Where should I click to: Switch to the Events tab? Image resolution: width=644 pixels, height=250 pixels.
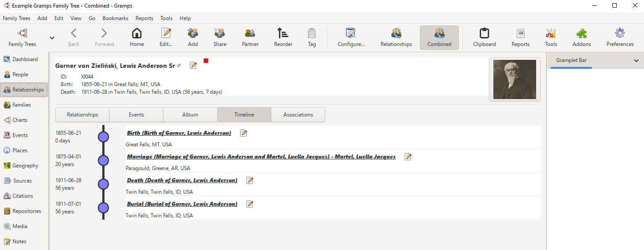click(136, 115)
